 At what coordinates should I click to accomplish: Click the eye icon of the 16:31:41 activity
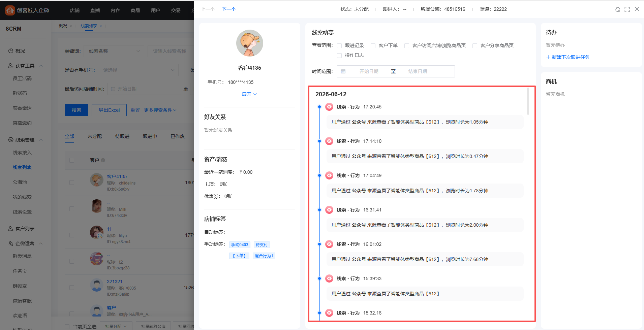click(329, 210)
